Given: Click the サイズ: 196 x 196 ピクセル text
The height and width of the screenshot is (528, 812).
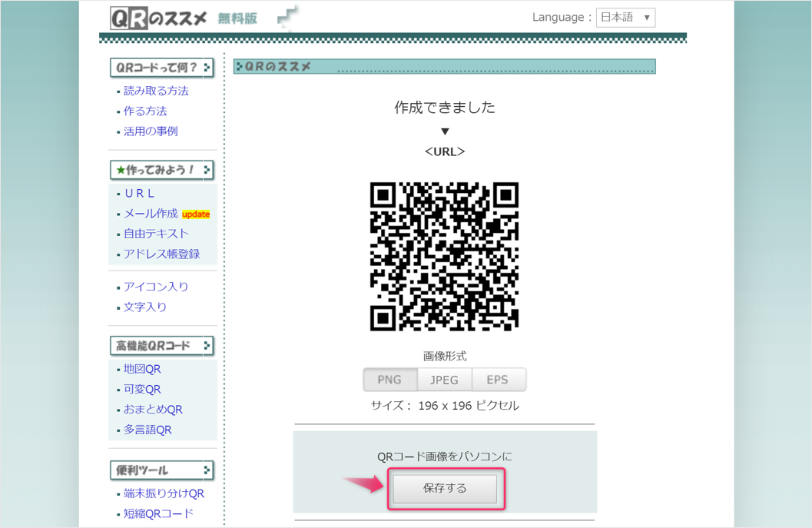Looking at the screenshot, I should 445,405.
